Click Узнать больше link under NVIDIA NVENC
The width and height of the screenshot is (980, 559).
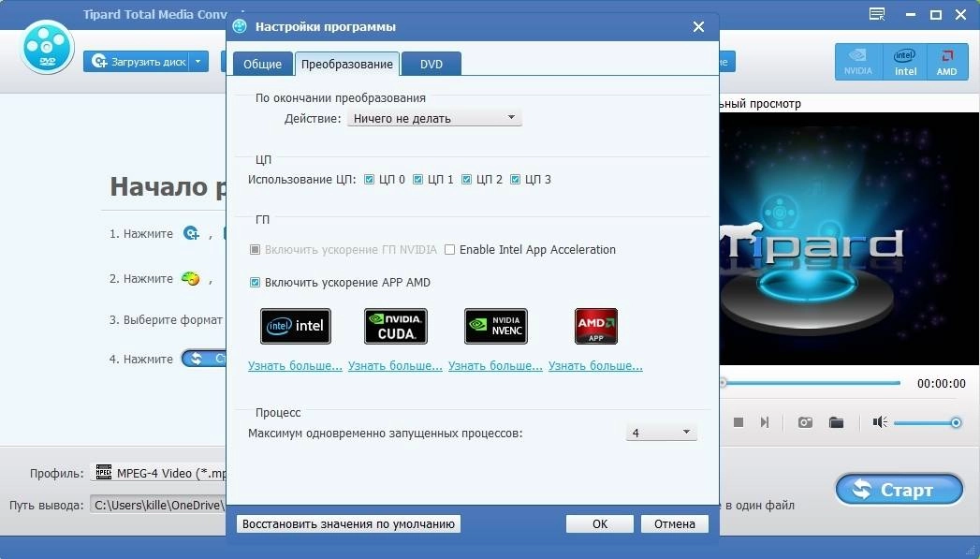(x=495, y=366)
